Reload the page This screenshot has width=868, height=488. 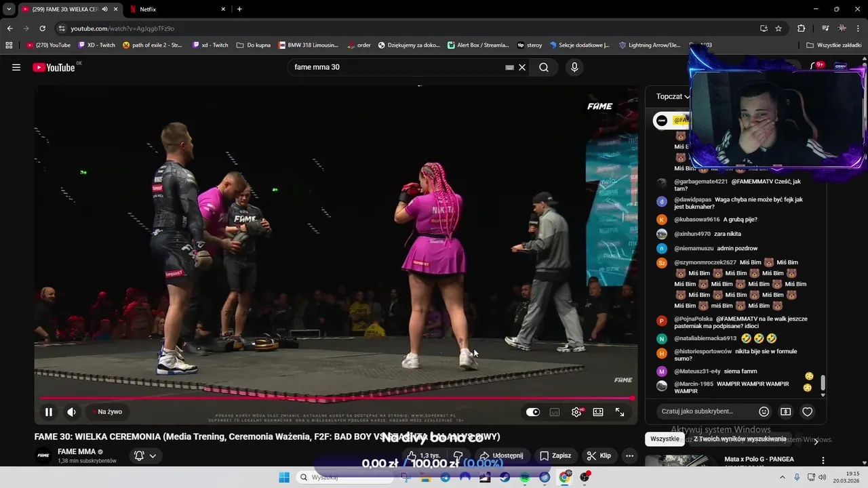pos(42,28)
